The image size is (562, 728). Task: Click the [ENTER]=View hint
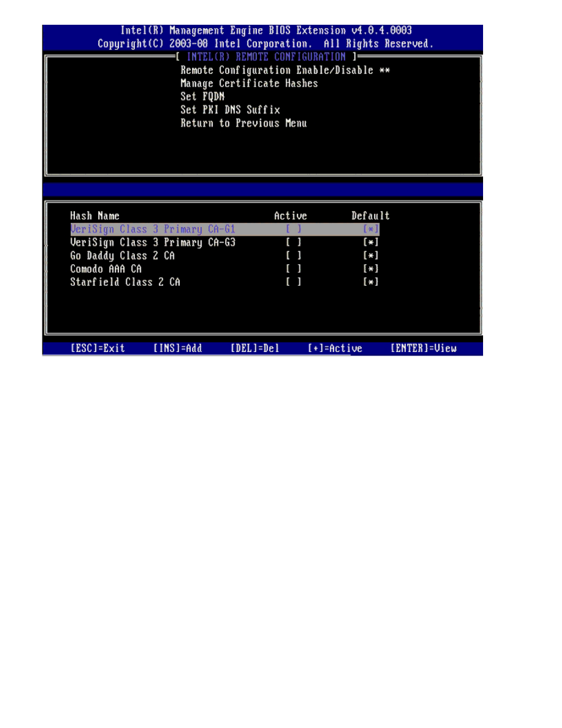click(424, 348)
